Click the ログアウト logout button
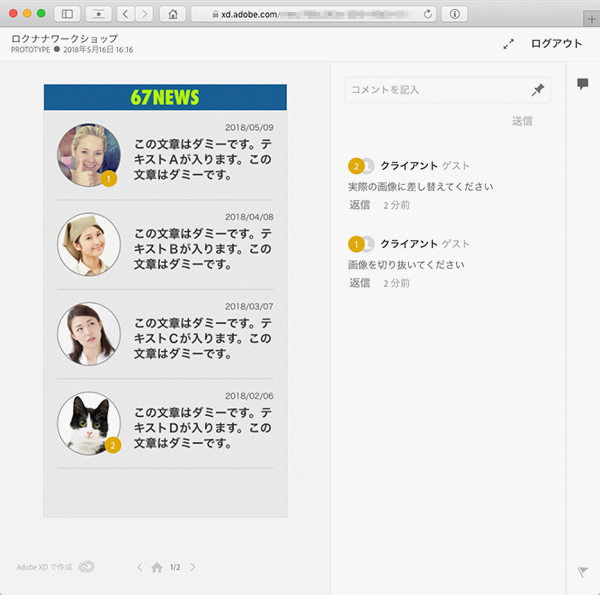600x595 pixels. [x=556, y=44]
